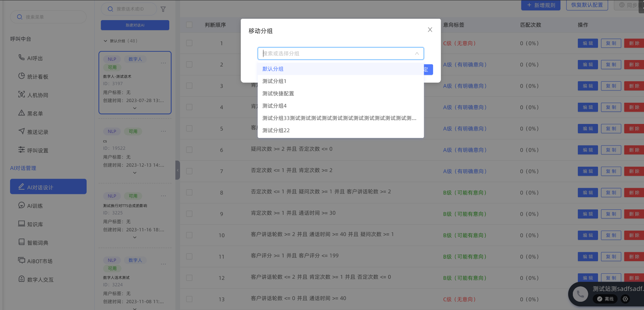Check the box for rule row 6
This screenshot has height=310, width=644.
pos(189,150)
